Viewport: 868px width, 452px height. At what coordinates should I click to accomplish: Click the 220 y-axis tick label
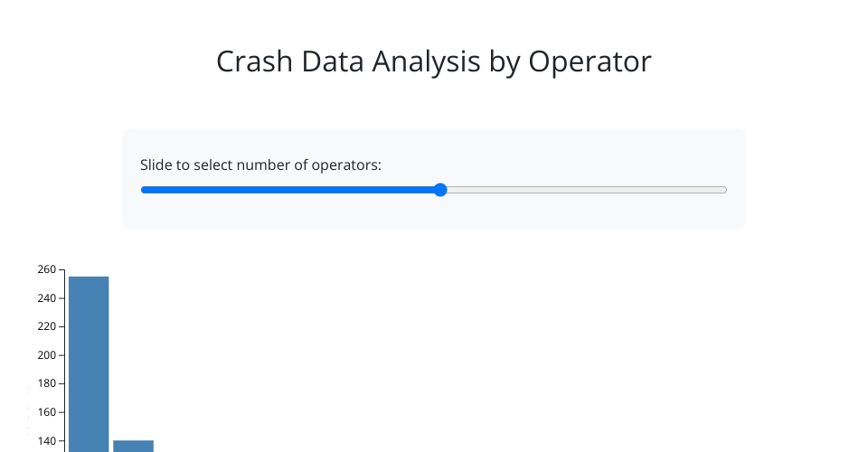(x=47, y=326)
